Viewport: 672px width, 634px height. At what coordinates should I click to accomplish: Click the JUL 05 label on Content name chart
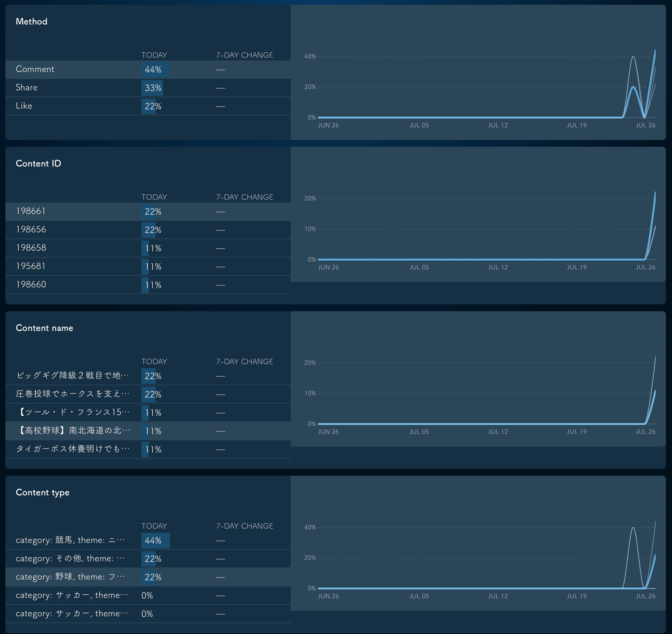click(419, 432)
